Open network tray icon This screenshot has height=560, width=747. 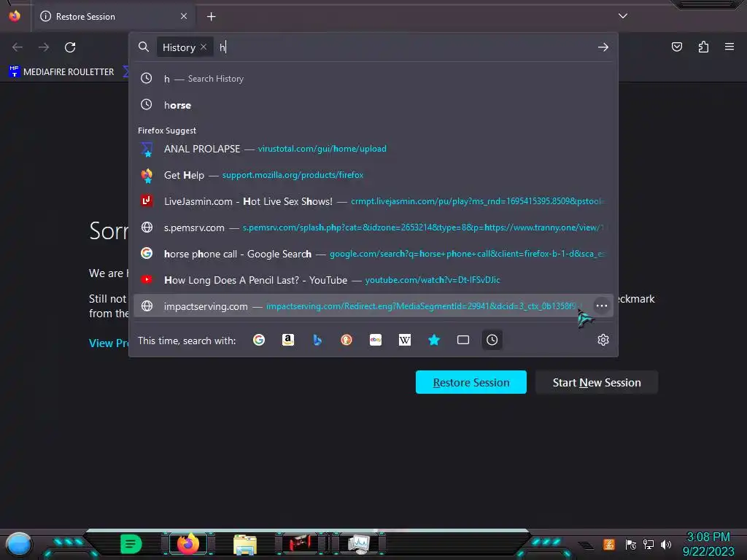pyautogui.click(x=649, y=544)
